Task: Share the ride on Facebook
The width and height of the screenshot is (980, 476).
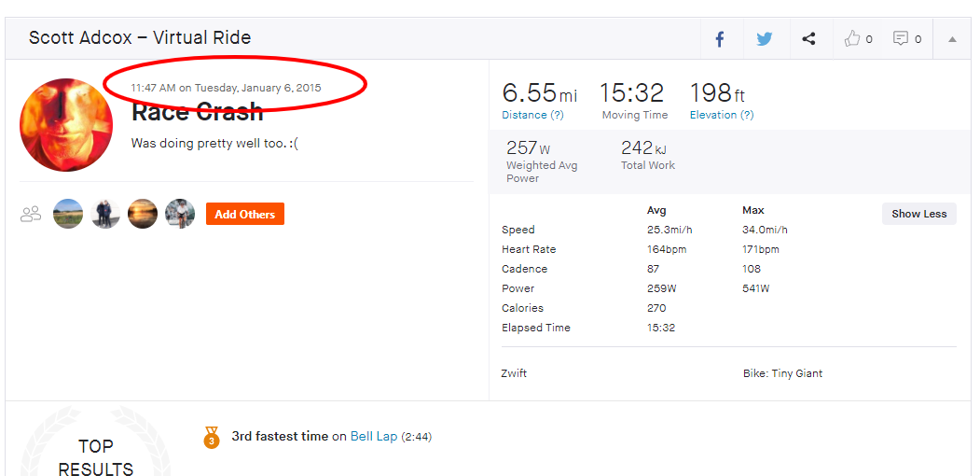Action: (x=720, y=39)
